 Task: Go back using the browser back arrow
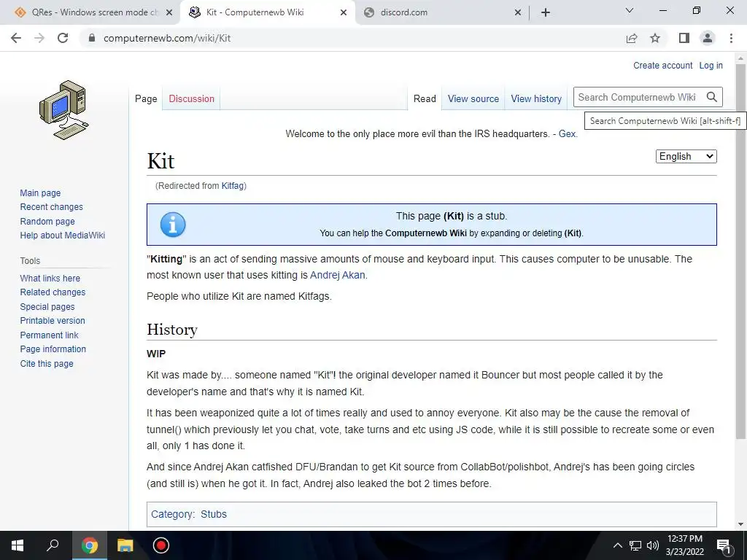16,38
